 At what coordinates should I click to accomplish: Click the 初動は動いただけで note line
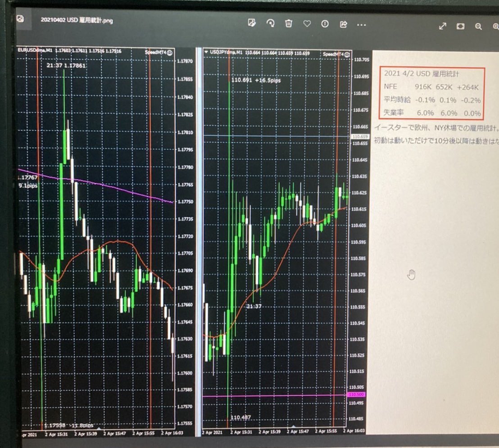[436, 141]
